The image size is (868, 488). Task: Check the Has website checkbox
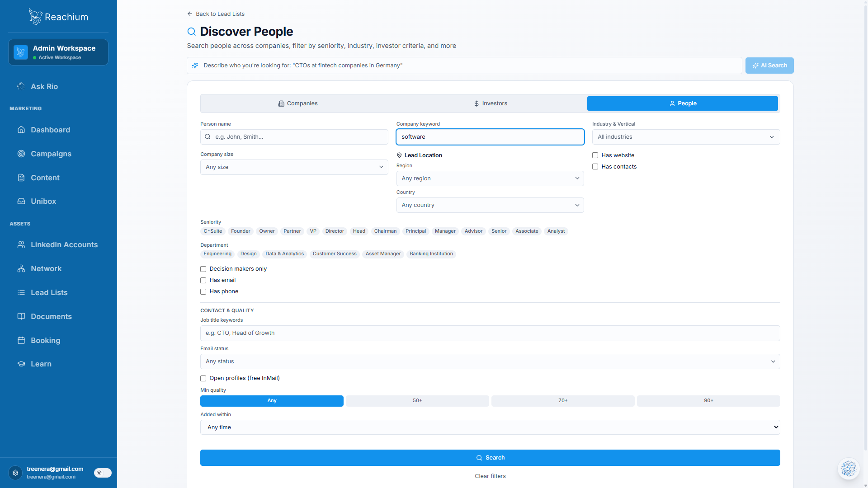[x=595, y=155]
